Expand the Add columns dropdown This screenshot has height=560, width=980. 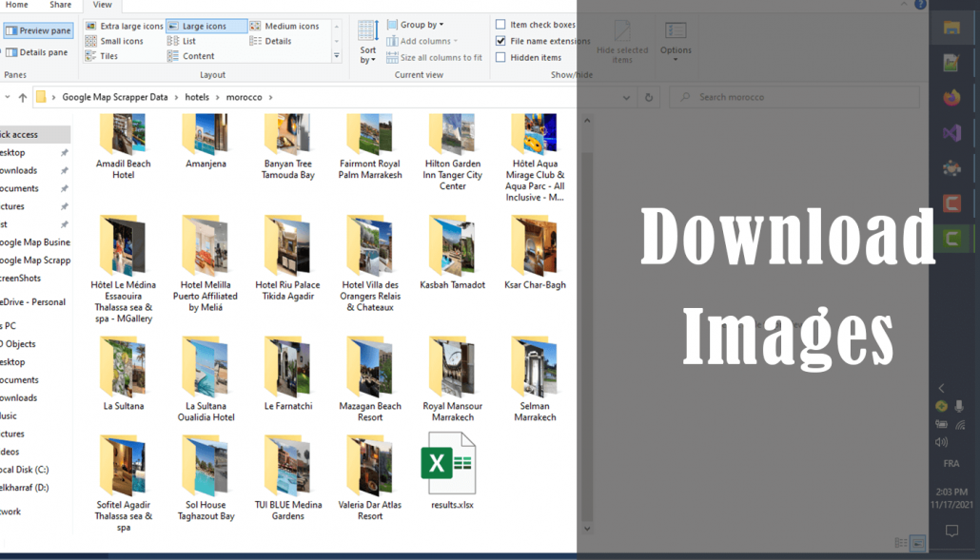tap(422, 41)
